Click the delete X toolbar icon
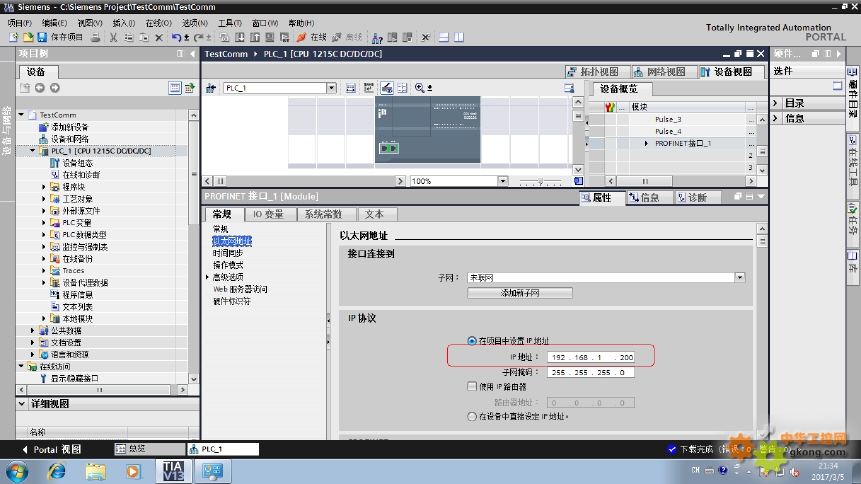This screenshot has width=861, height=484. click(159, 37)
